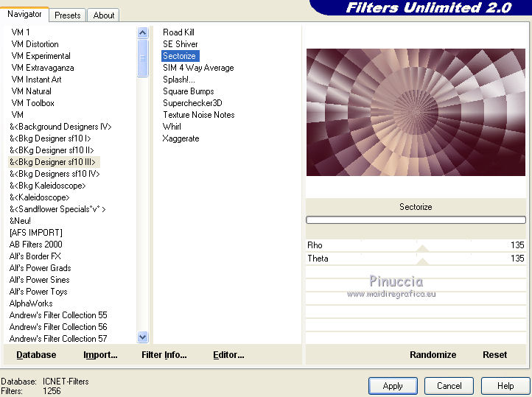
Task: Choose SIM 4 Way Average filter
Action: point(198,68)
